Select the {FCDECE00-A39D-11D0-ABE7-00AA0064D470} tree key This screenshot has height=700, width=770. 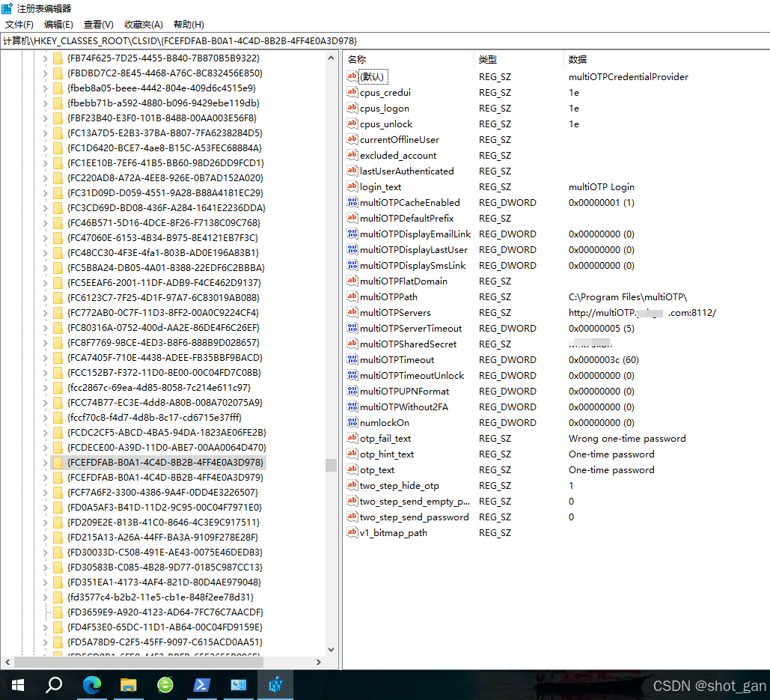coord(166,448)
